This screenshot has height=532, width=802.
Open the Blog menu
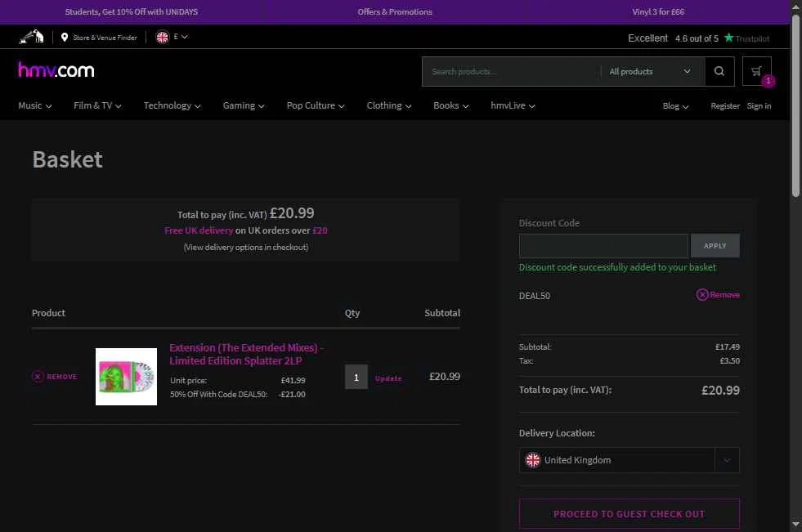(675, 105)
